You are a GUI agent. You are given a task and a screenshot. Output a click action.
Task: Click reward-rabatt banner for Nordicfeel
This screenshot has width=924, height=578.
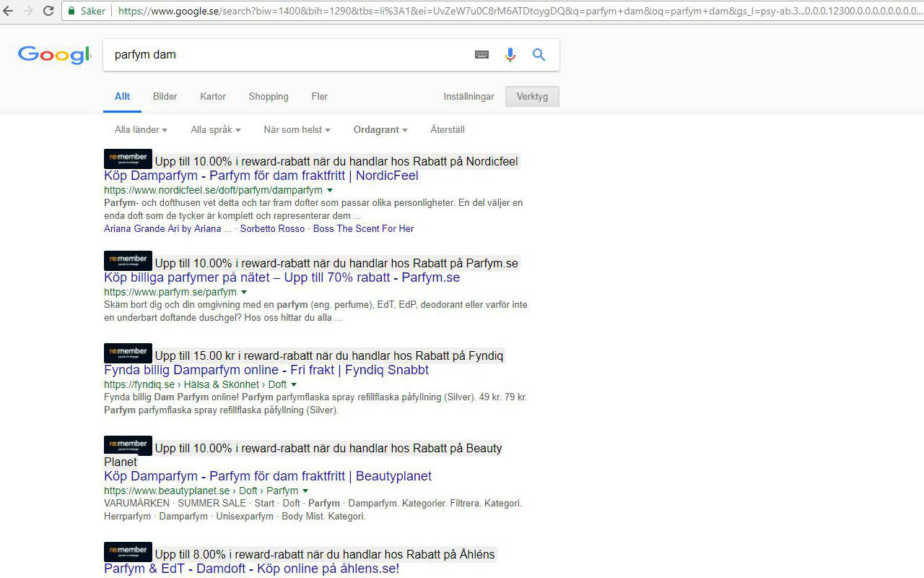pos(336,161)
